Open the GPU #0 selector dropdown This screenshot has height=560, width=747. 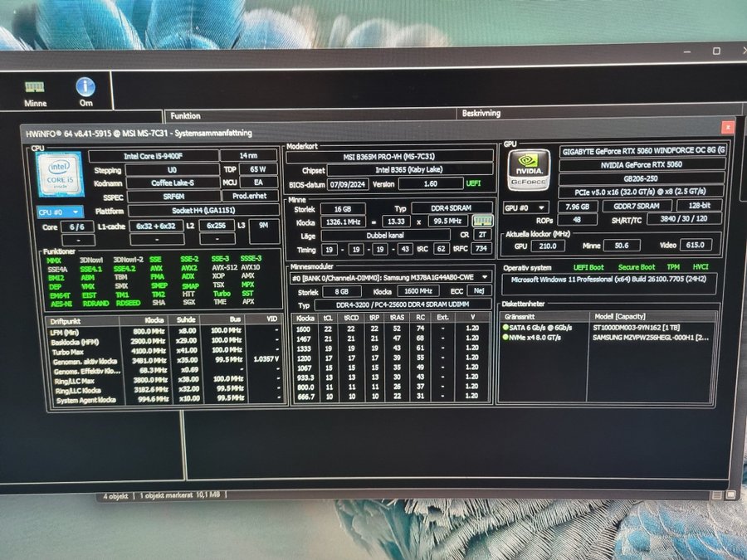528,207
